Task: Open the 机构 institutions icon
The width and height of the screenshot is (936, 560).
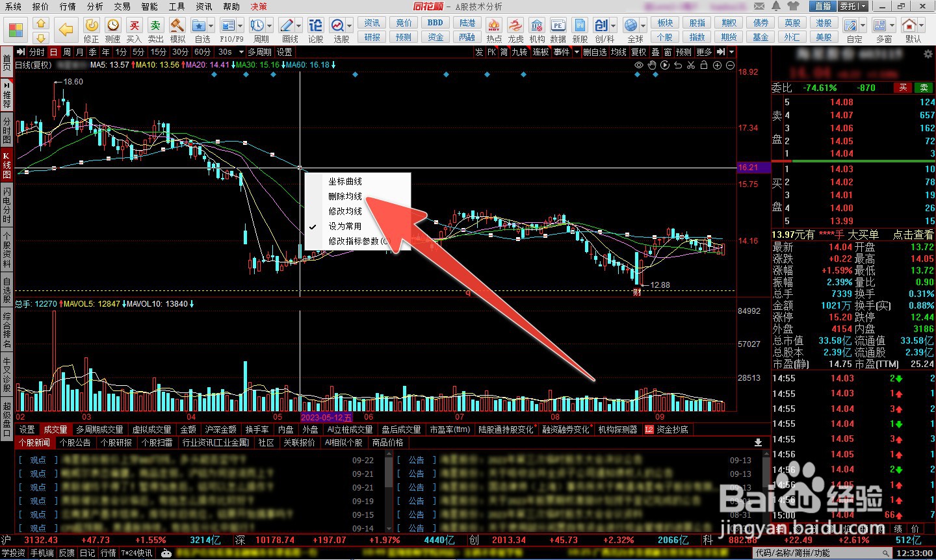Action: (x=537, y=30)
